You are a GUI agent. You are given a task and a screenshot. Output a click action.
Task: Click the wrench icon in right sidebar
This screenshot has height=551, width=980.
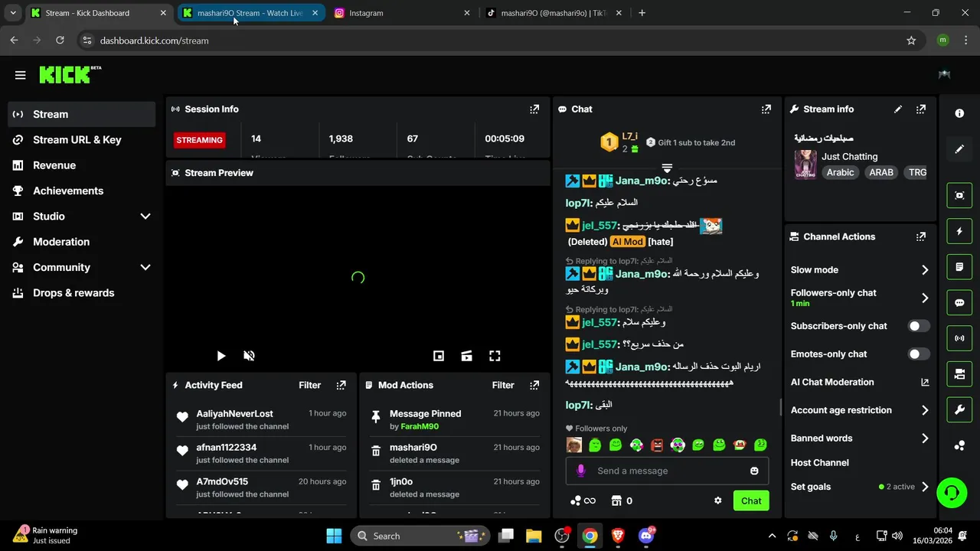point(959,410)
